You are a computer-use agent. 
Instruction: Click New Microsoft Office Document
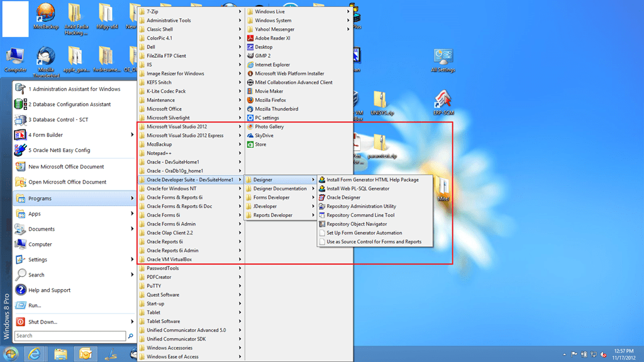[x=74, y=167]
